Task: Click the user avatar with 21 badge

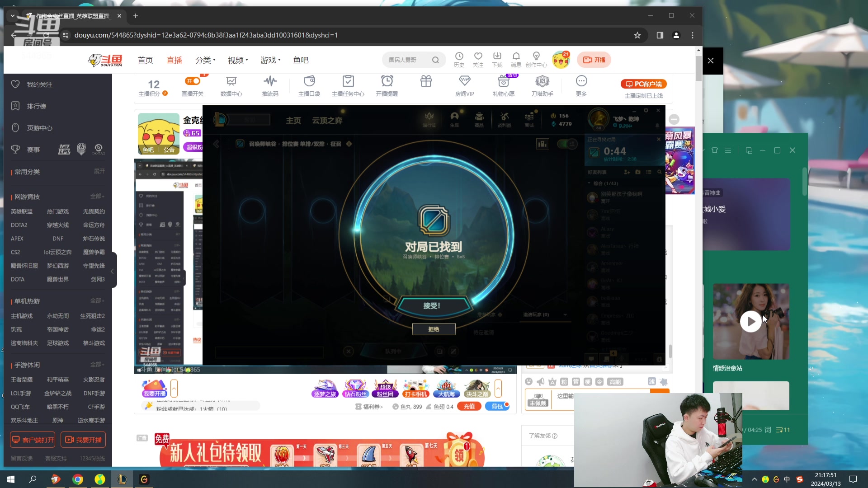Action: pyautogui.click(x=561, y=60)
